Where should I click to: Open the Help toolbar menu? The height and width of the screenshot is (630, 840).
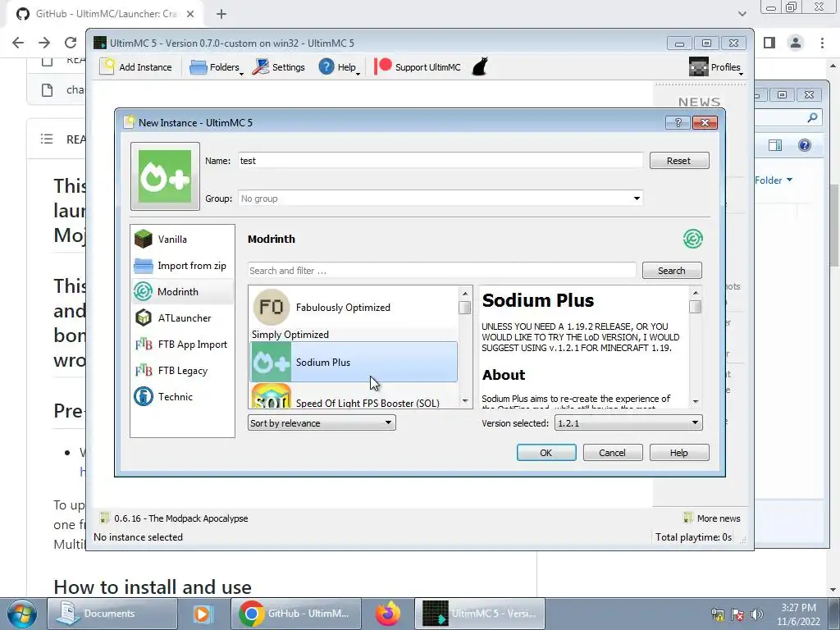[x=339, y=67]
